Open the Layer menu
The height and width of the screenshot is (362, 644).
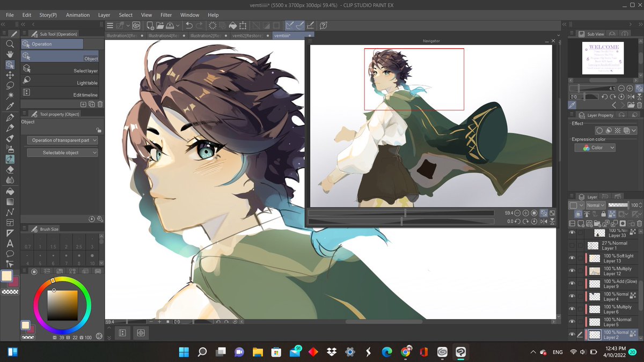104,15
